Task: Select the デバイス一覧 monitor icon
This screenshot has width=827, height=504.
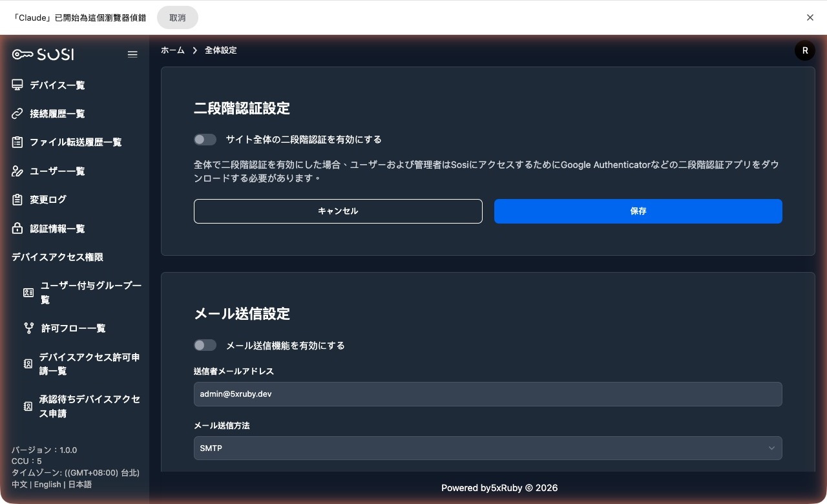Action: pos(17,85)
